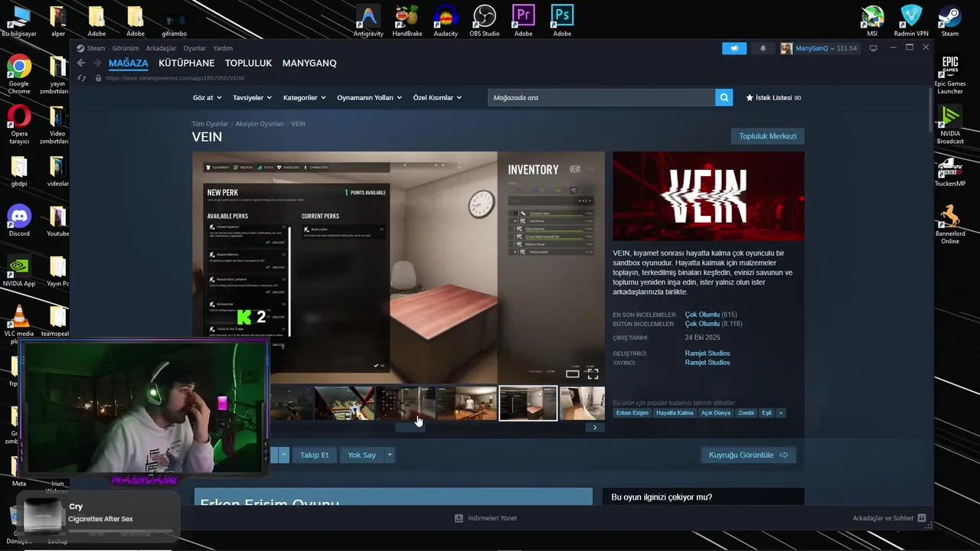
Task: Expand wishlist options arrow beside Takip Et
Action: pos(283,455)
